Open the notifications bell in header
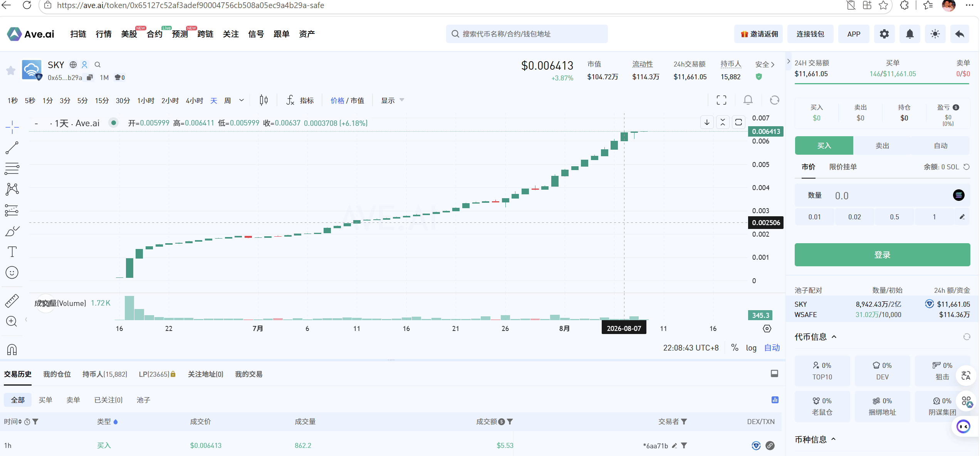 click(x=910, y=34)
